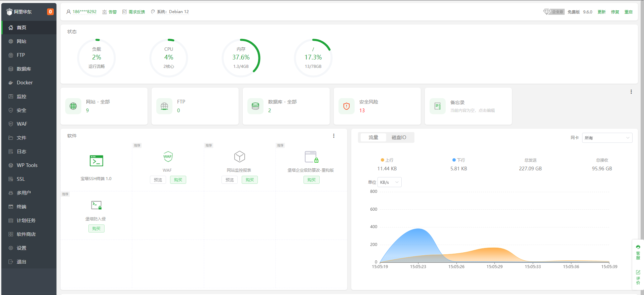Open Docker in the sidebar

point(29,83)
